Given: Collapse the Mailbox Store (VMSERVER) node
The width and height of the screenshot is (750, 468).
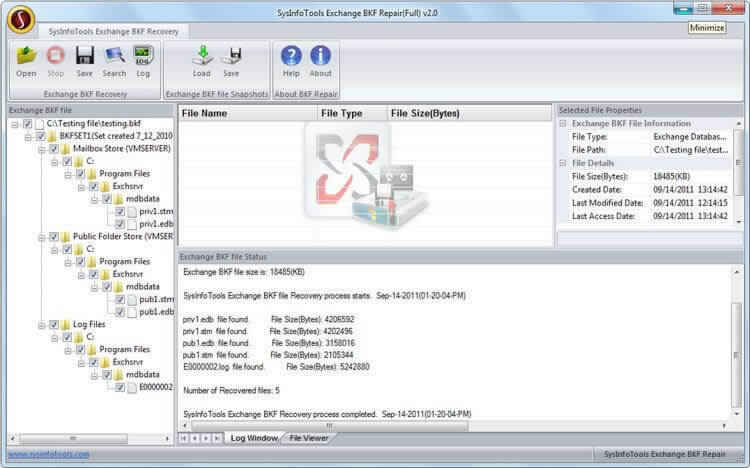Looking at the screenshot, I should pos(42,149).
